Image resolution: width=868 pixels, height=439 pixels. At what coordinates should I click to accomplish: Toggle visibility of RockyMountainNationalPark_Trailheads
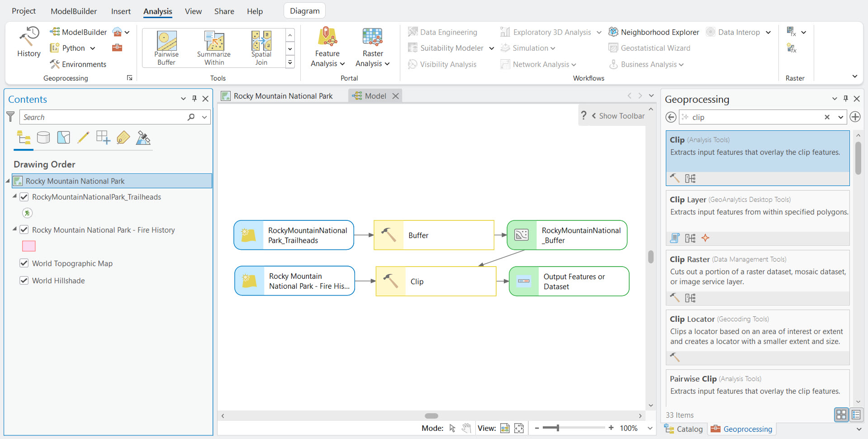point(24,197)
